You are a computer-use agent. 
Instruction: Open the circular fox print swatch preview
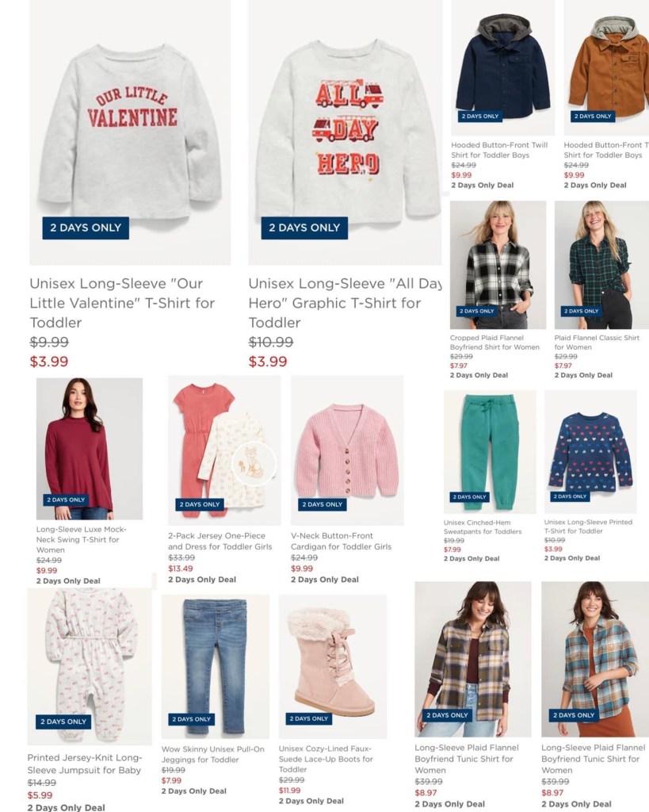pos(254,463)
